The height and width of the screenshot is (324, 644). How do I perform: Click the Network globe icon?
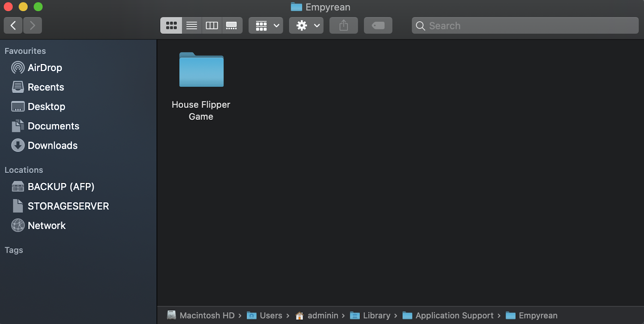pos(18,226)
